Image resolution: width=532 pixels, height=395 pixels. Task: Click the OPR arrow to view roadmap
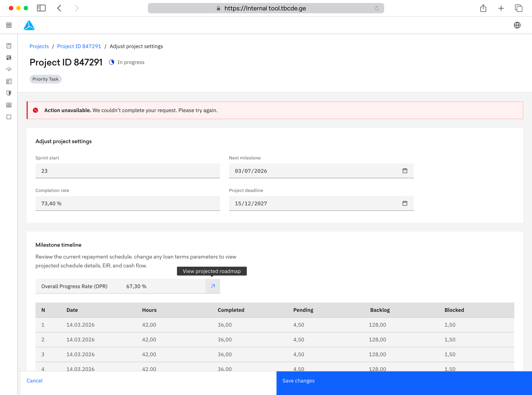[x=213, y=286]
